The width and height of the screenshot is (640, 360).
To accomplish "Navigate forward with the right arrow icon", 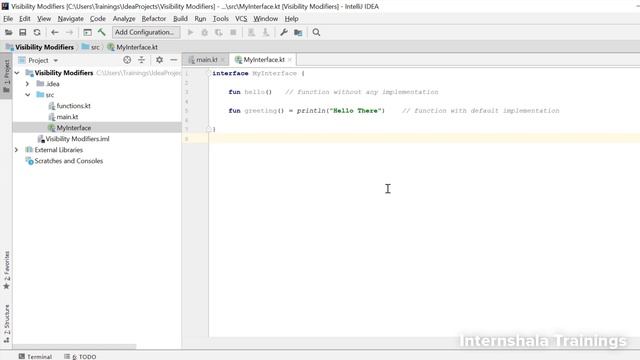I will (x=69, y=32).
